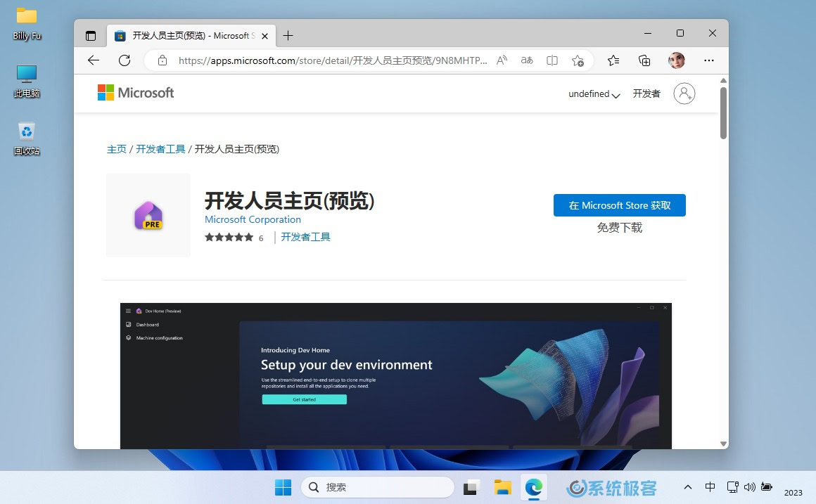
Task: Open the Windows Start button
Action: click(x=283, y=487)
